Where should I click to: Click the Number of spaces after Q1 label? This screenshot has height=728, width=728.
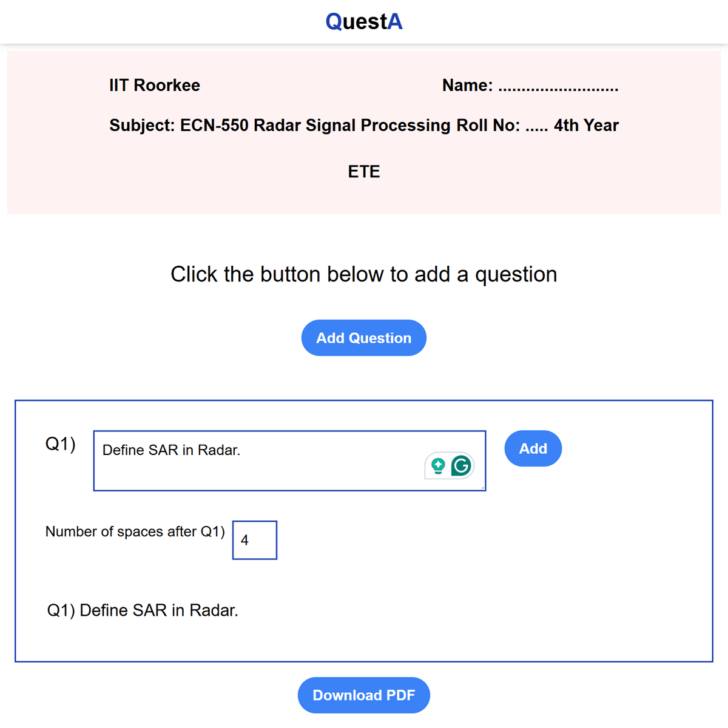pos(135,532)
